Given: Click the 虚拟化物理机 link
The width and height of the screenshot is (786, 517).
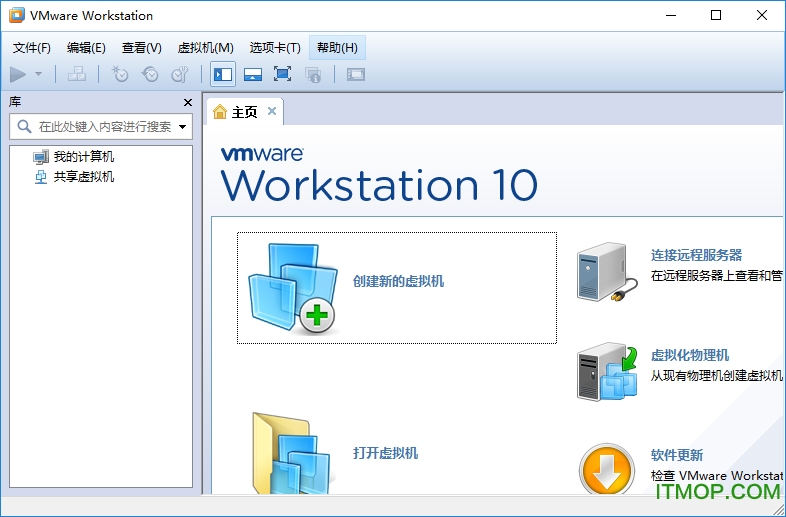Looking at the screenshot, I should 690,356.
